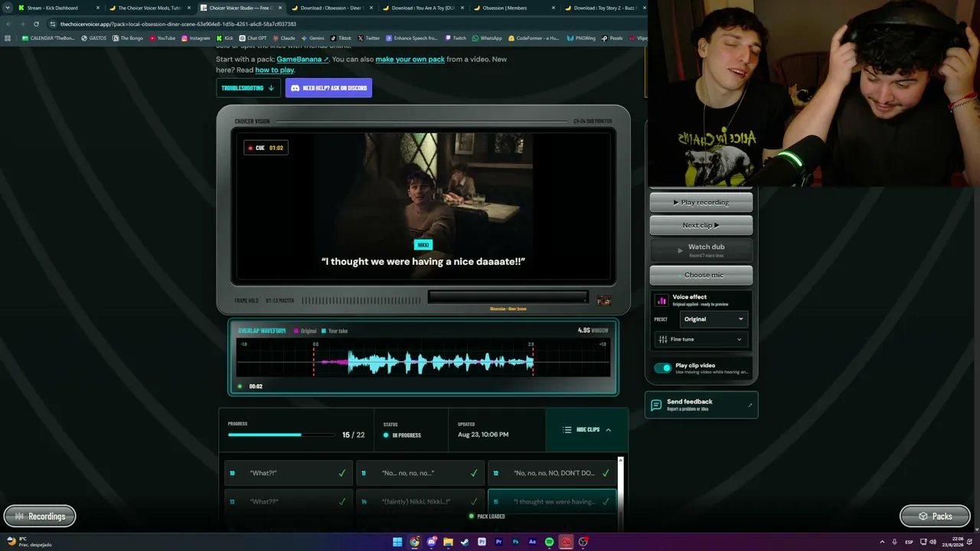Select clip 15 "I thought we were having..."
Image resolution: width=980 pixels, height=551 pixels.
pos(552,502)
